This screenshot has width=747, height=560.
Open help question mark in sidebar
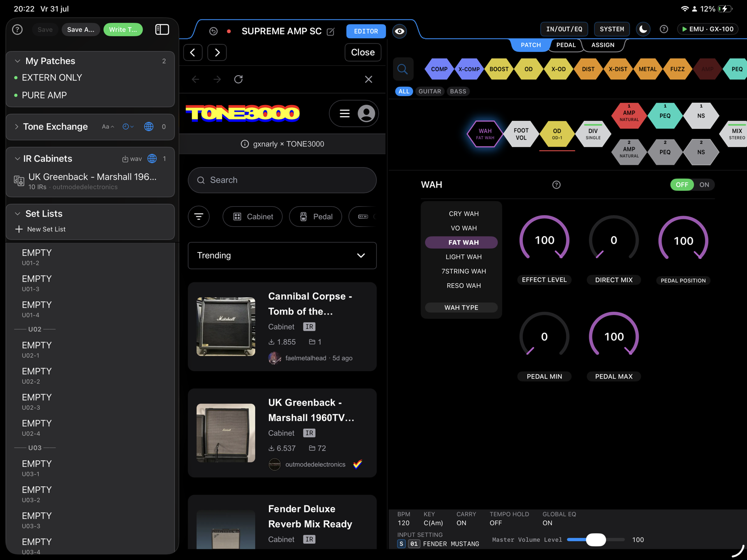click(x=17, y=29)
